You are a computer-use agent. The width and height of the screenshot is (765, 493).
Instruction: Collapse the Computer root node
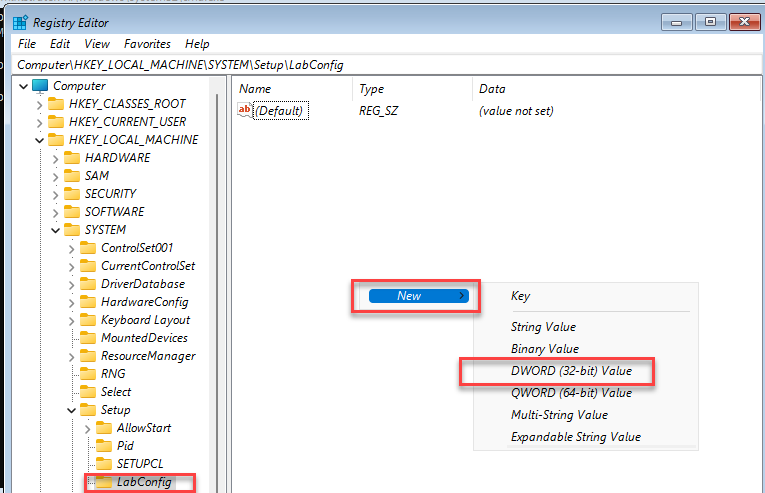pyautogui.click(x=23, y=86)
